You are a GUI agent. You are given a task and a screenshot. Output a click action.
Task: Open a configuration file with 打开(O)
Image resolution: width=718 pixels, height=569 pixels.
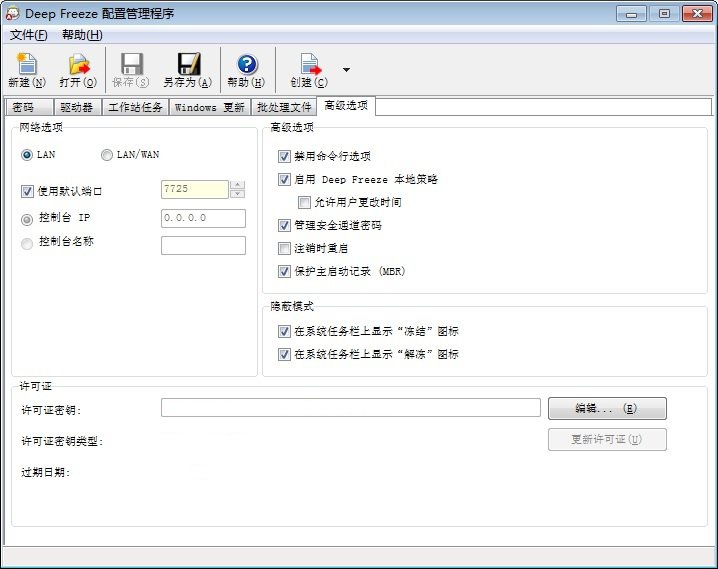coord(78,70)
